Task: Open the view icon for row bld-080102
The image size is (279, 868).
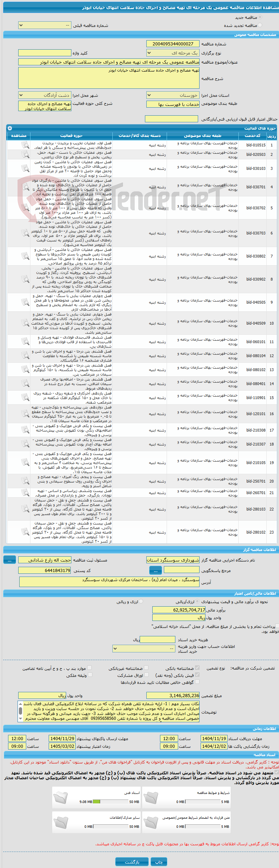Action: 25,370
